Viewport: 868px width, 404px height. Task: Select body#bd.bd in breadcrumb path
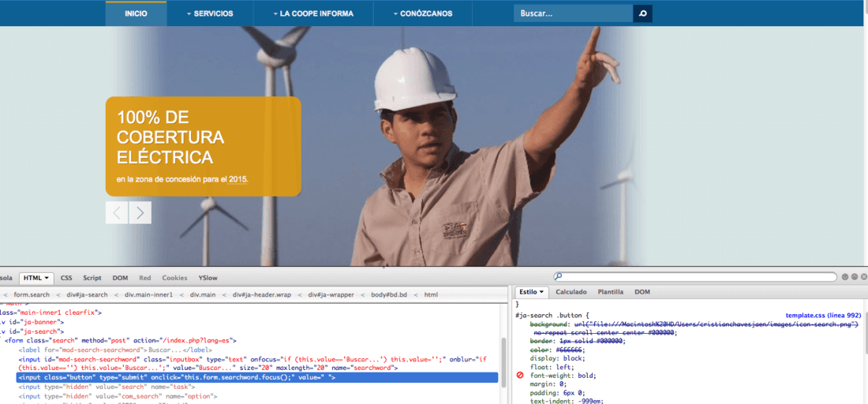(389, 295)
